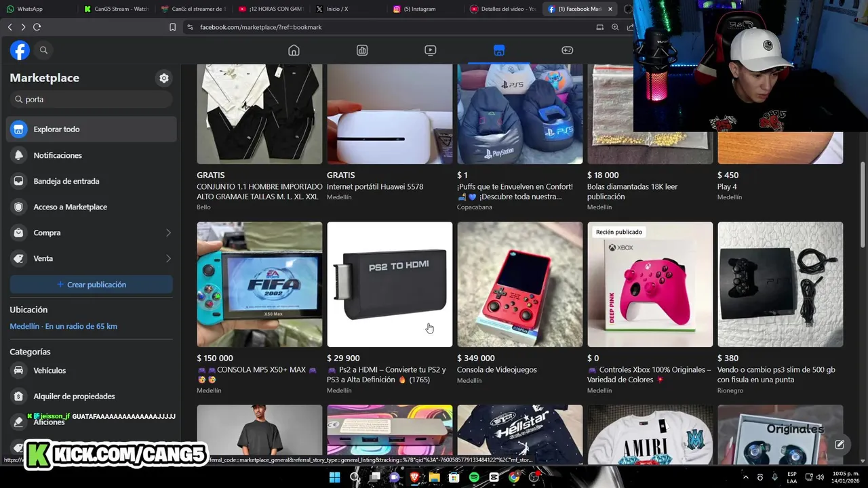Screen dimensions: 868x488
Task: Expand the Compra section chevron
Action: tap(168, 232)
